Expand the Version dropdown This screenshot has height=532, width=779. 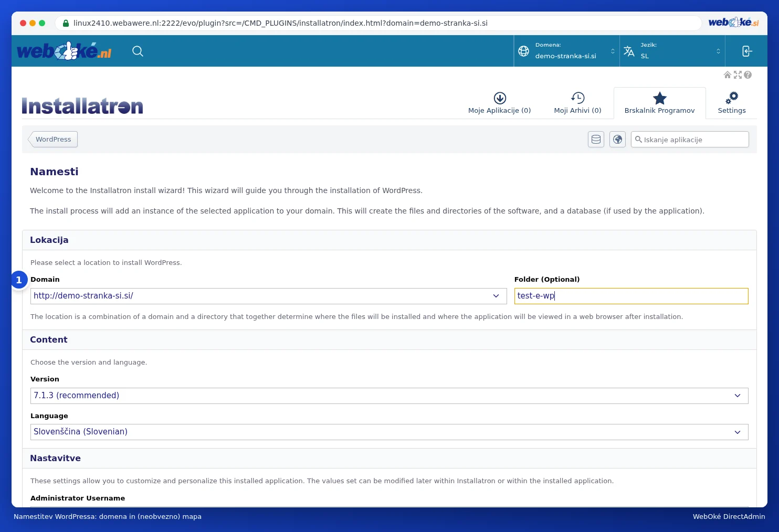pyautogui.click(x=389, y=396)
